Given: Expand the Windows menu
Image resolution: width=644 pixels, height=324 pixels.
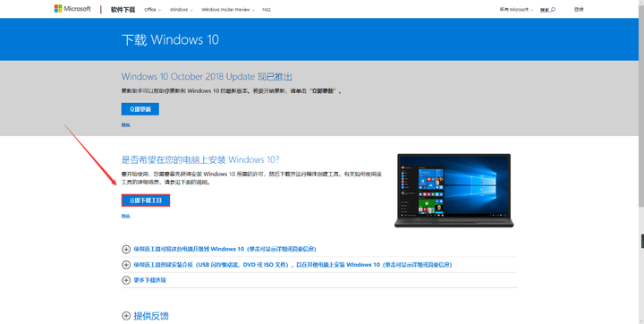Looking at the screenshot, I should [x=181, y=10].
